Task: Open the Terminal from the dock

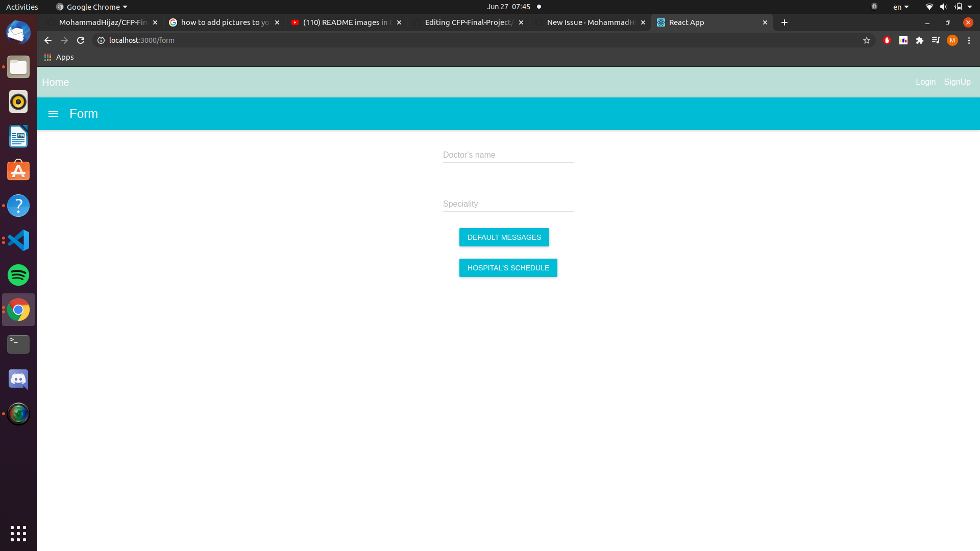Action: pyautogui.click(x=18, y=344)
